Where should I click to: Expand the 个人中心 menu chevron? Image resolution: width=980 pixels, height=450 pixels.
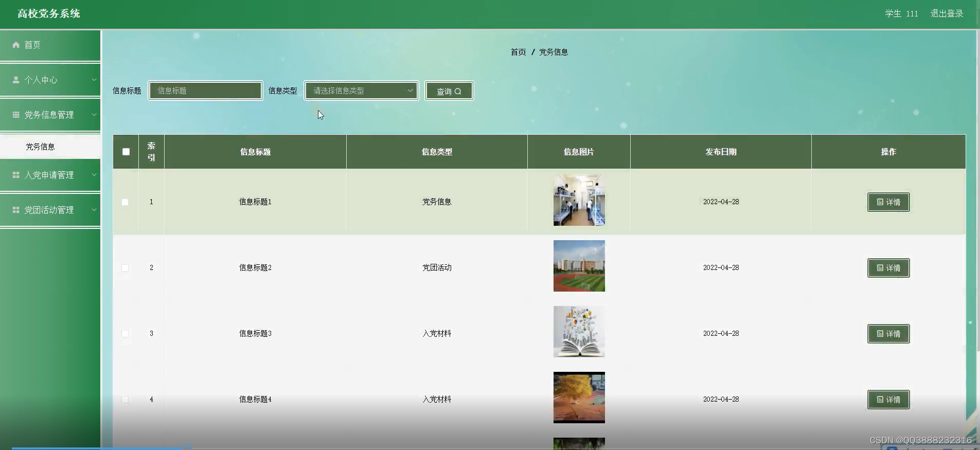pos(94,80)
